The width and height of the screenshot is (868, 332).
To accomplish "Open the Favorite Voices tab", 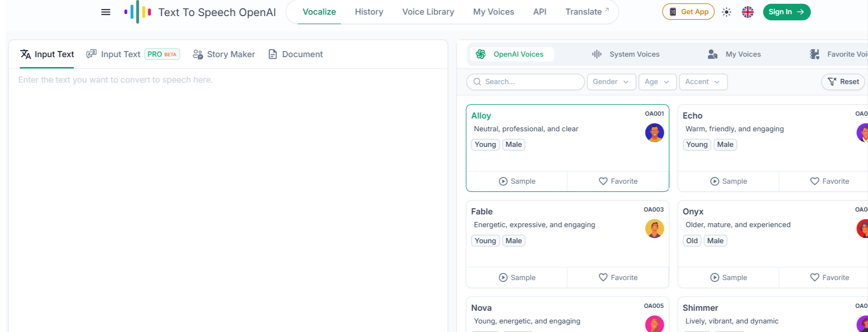I will click(x=839, y=54).
